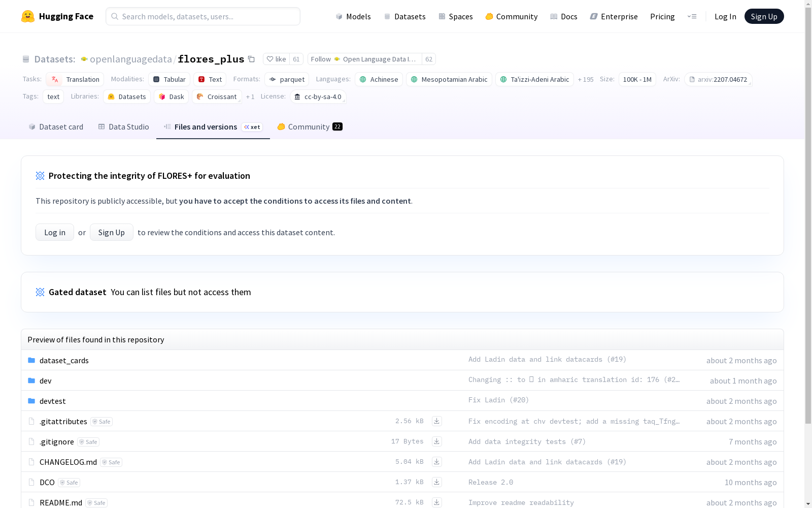Open the Datasets menu item
Screen dimensions: 812x508
point(404,16)
